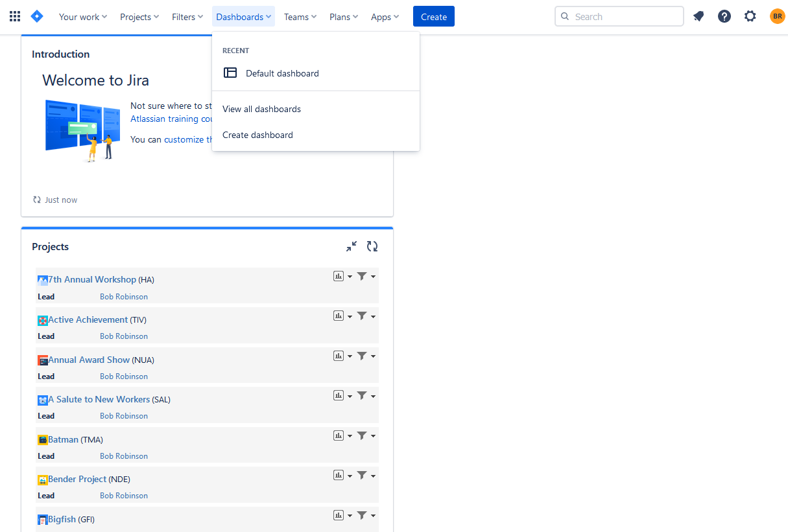
Task: Open filter funnel icon for Active Achievement
Action: pos(362,316)
